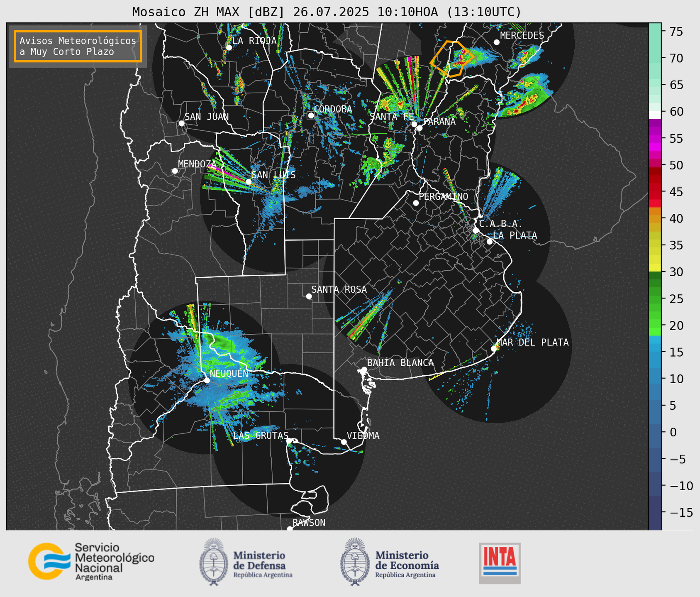Click the Mar del Plata city label
The height and width of the screenshot is (597, 700).
click(x=532, y=343)
